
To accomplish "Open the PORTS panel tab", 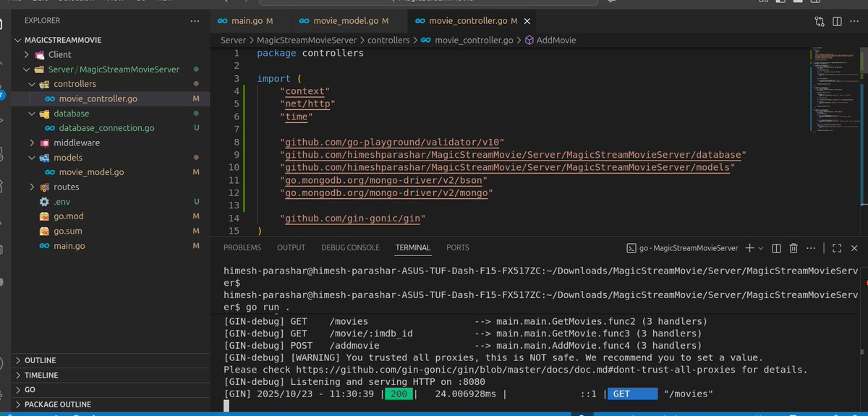I will [x=457, y=247].
